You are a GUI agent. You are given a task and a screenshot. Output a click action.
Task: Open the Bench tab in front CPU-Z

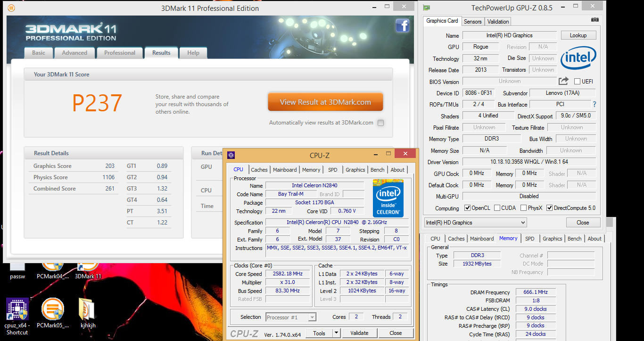pos(377,170)
